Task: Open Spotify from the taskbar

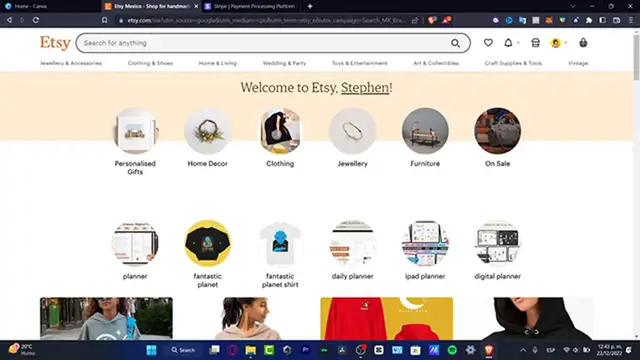Action: coord(452,350)
